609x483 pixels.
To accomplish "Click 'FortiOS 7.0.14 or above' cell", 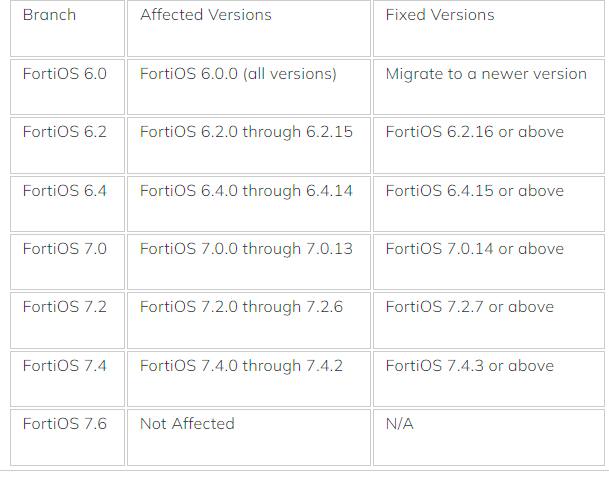I will pyautogui.click(x=489, y=262).
